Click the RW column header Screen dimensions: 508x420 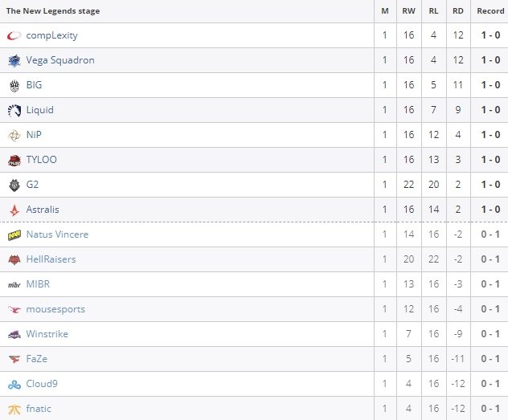coord(408,11)
